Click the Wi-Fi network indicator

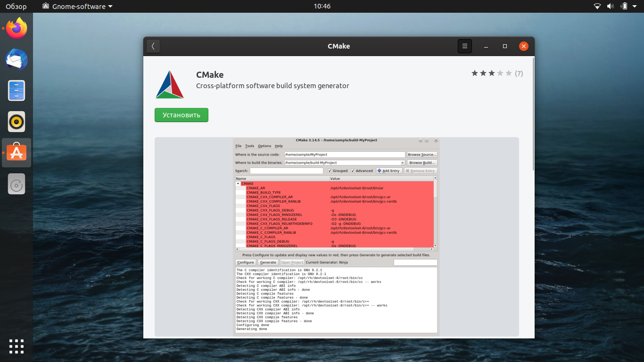(x=597, y=6)
